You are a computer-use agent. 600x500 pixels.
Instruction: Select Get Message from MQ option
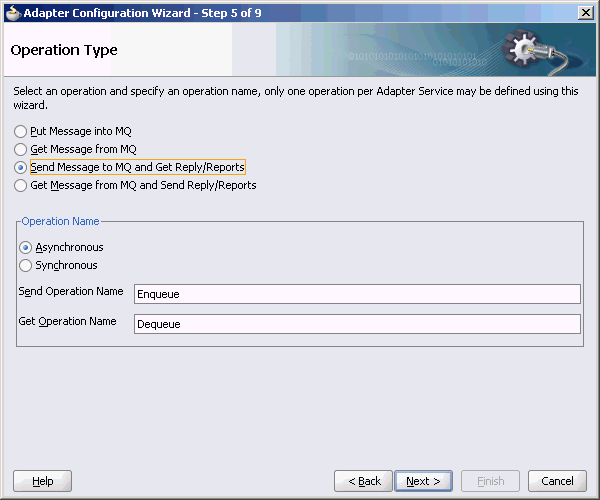click(x=20, y=149)
